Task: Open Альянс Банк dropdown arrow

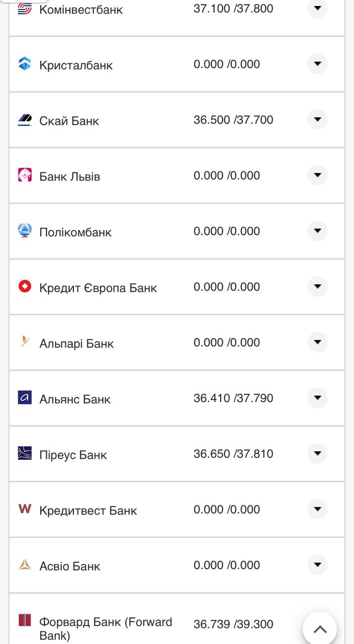Action: pos(317,398)
